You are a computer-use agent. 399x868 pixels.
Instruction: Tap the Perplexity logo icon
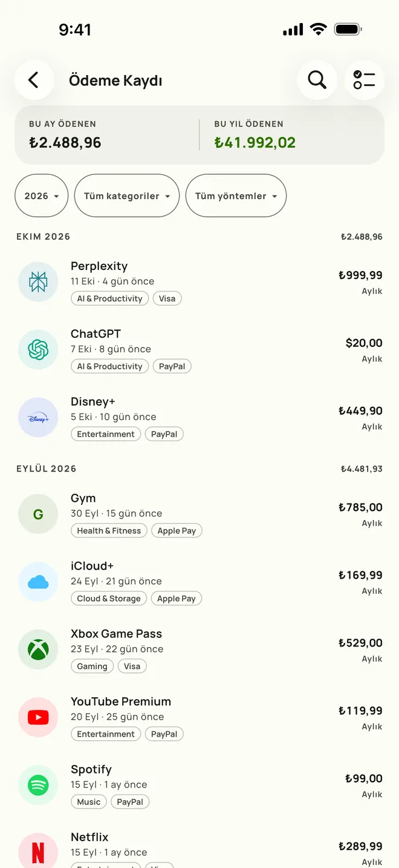pos(38,281)
